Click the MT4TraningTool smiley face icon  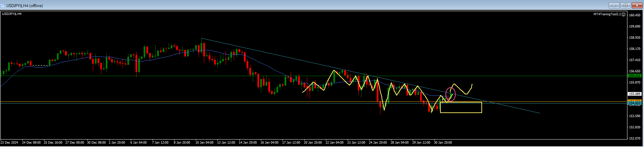pos(624,14)
